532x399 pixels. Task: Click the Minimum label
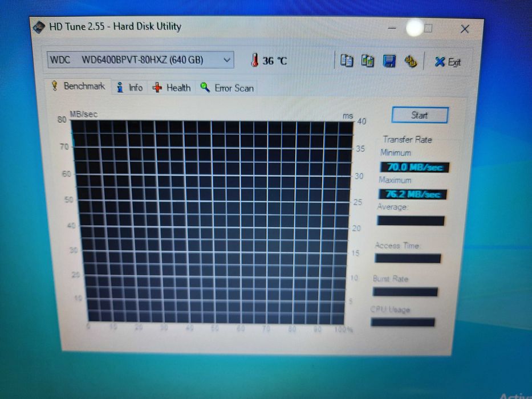[396, 153]
